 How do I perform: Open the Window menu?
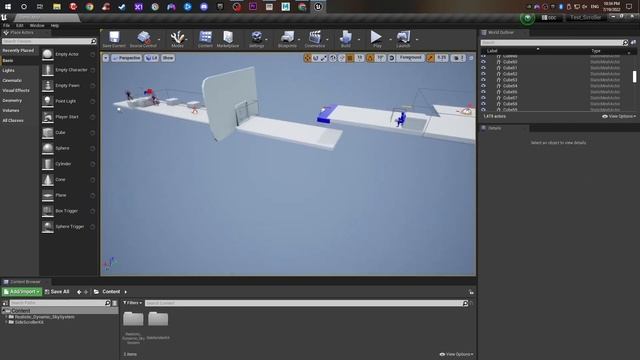pyautogui.click(x=37, y=25)
